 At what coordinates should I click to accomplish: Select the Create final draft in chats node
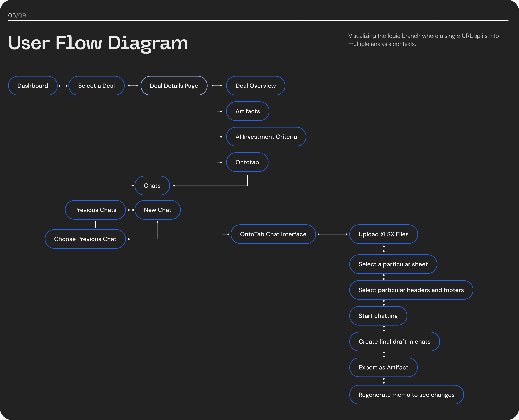tap(394, 342)
